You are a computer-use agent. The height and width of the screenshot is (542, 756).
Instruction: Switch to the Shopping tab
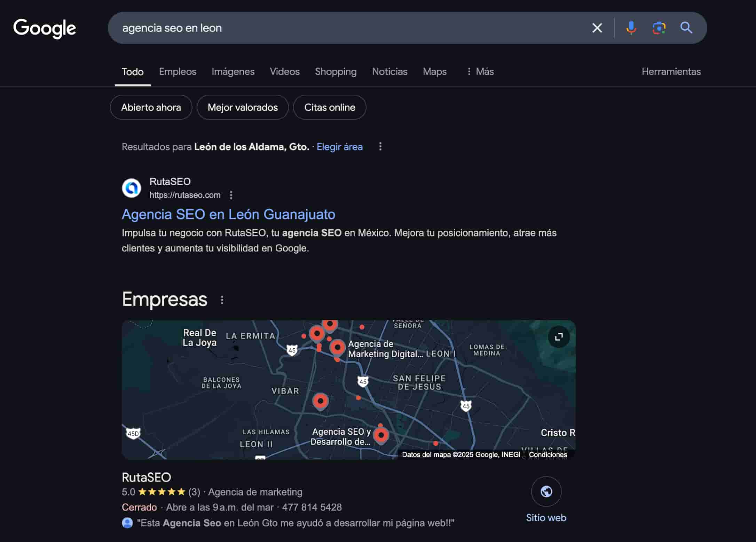[x=336, y=72]
